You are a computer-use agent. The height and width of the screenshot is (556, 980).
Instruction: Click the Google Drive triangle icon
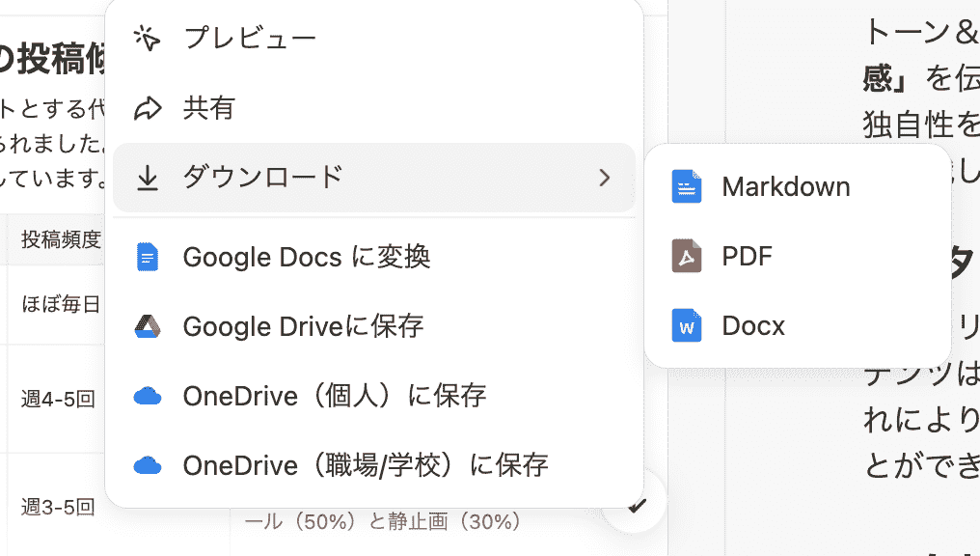coord(148,326)
